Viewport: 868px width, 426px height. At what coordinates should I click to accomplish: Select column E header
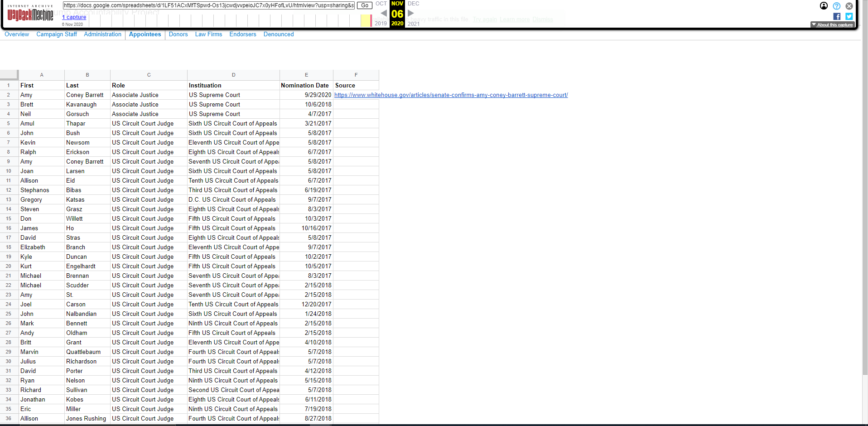tap(306, 75)
